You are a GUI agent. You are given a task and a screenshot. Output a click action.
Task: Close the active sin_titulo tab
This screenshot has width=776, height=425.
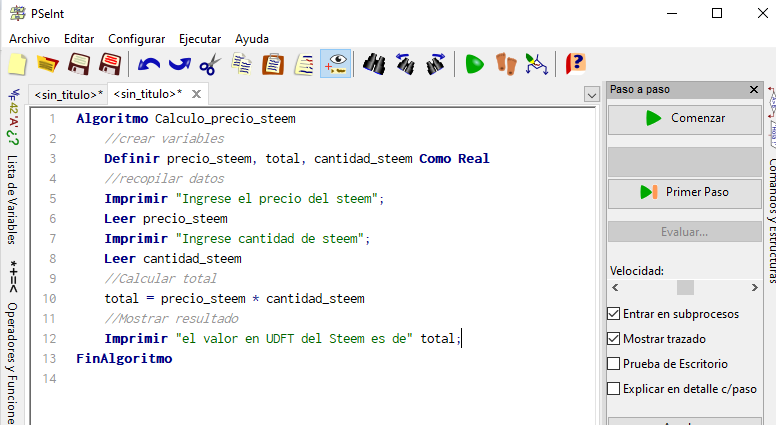tap(196, 94)
